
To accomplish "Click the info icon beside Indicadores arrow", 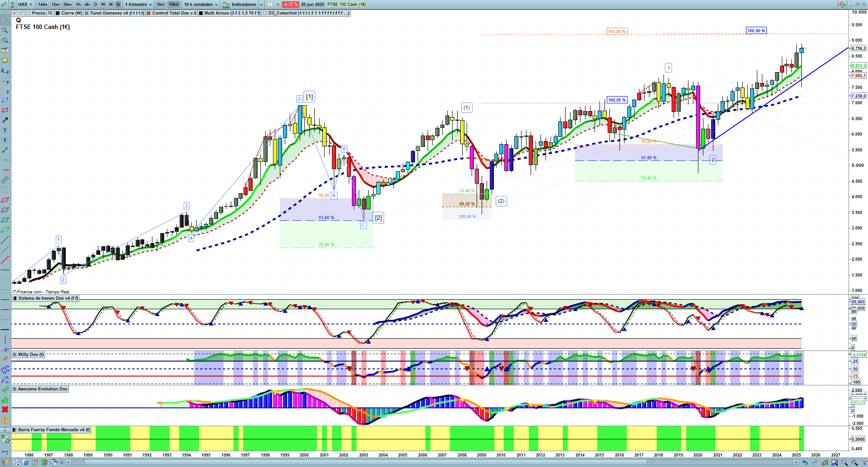I will pos(270,5).
